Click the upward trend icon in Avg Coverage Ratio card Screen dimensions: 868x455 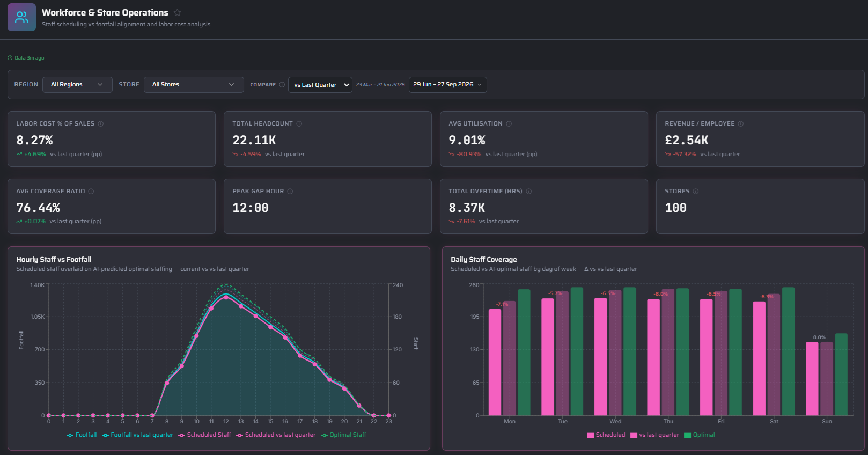19,222
